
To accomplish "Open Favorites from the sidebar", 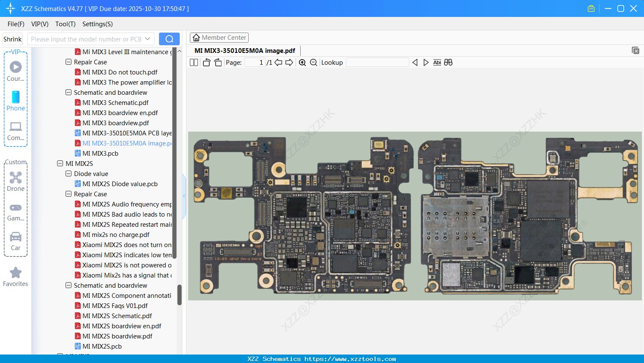I will coord(16,277).
